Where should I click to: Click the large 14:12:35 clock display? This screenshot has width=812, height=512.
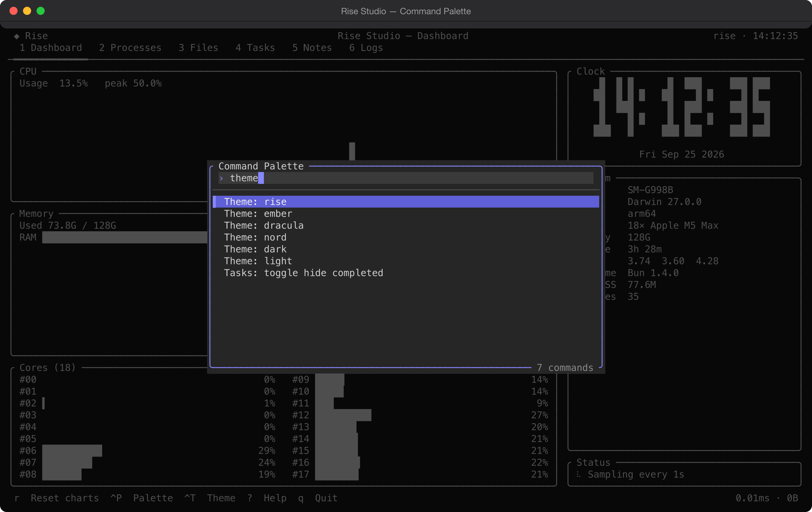[x=682, y=107]
